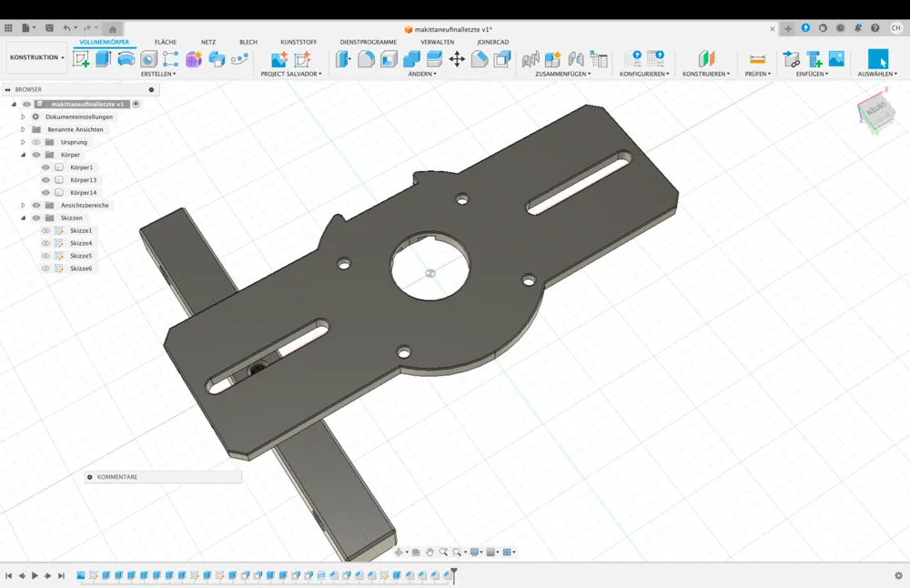Click the timeline end marker
910x588 pixels.
point(454,574)
